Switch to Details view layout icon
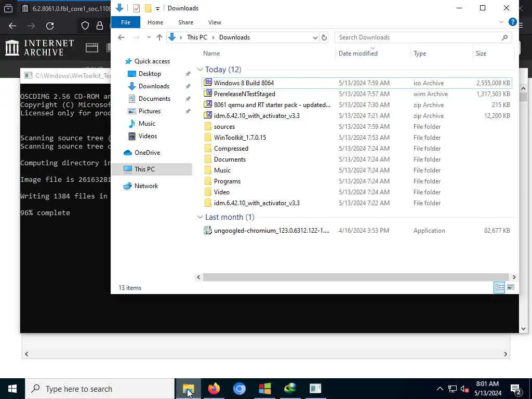This screenshot has width=532, height=399. pos(499,287)
